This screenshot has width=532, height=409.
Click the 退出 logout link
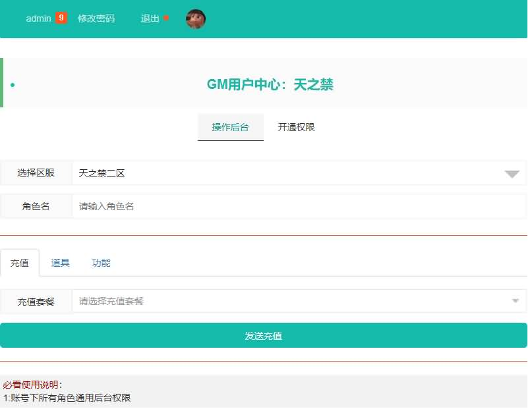[x=150, y=19]
